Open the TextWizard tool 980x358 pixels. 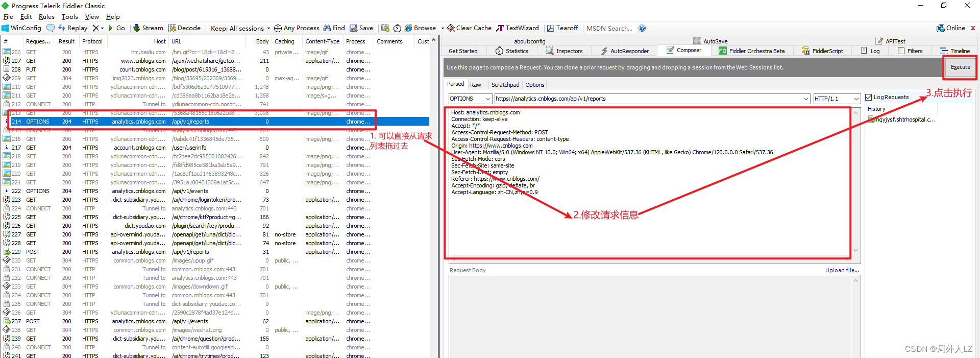pyautogui.click(x=518, y=28)
